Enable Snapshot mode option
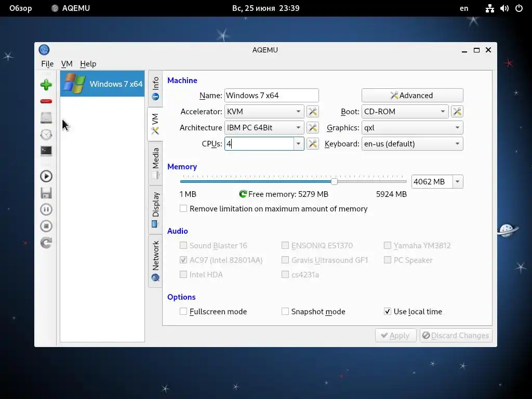This screenshot has height=399, width=532. coord(285,312)
